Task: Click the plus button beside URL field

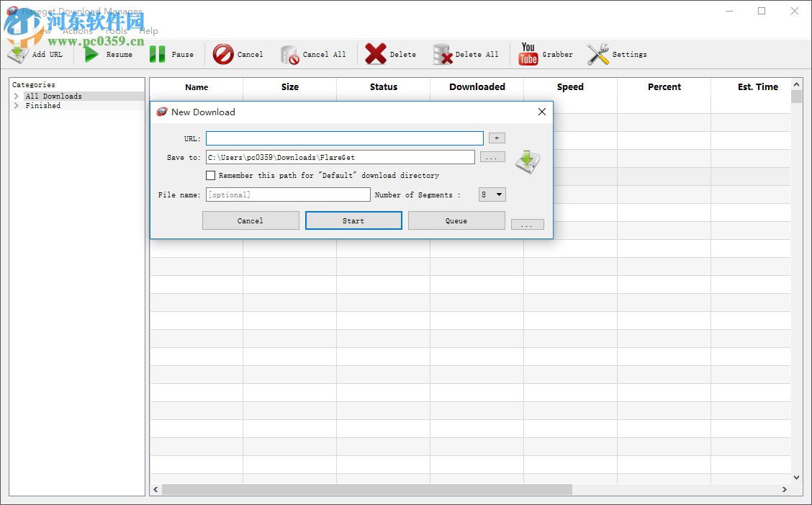Action: coord(497,138)
